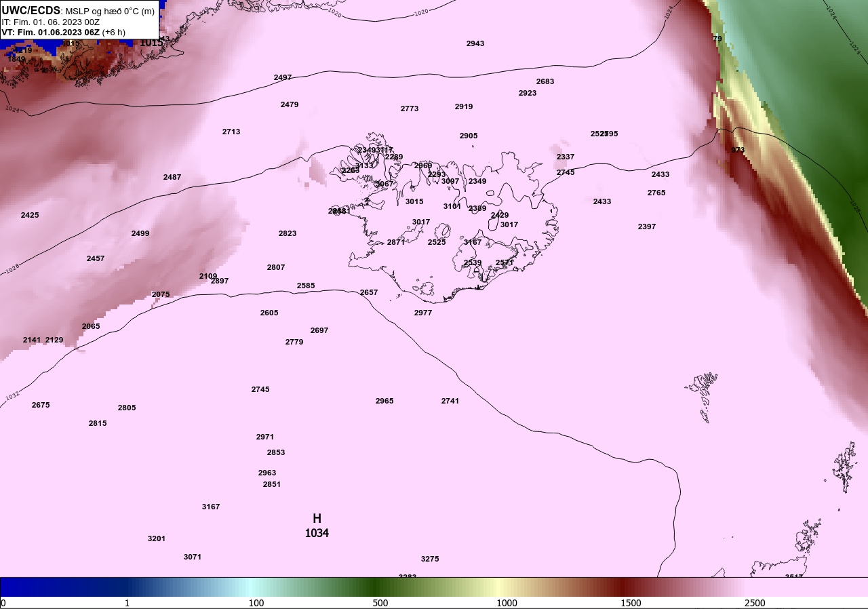Click the 2965 height value

click(384, 401)
